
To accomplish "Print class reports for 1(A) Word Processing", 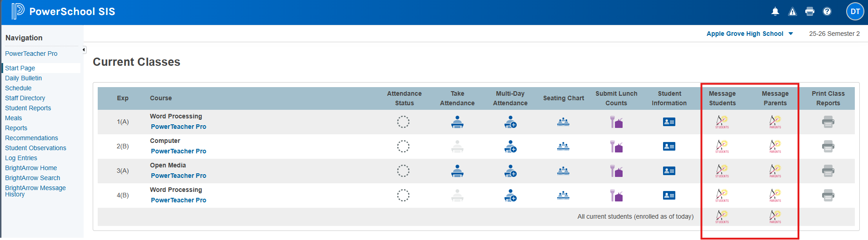I will click(x=828, y=122).
